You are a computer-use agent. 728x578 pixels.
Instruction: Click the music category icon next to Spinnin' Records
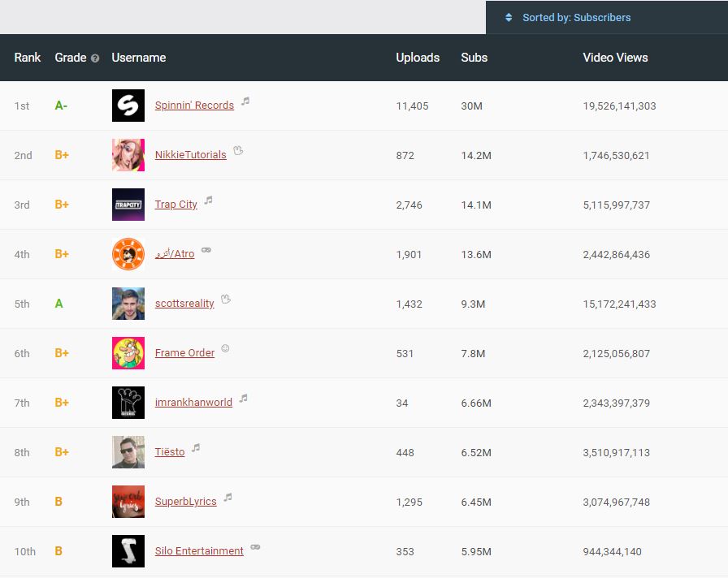pyautogui.click(x=245, y=101)
